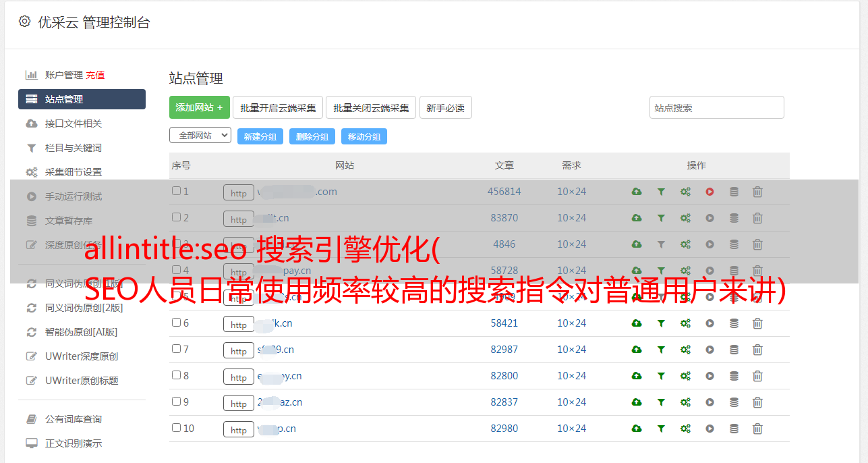The height and width of the screenshot is (463, 868).
Task: Click the database icon in the 4846-article row
Action: click(x=734, y=244)
